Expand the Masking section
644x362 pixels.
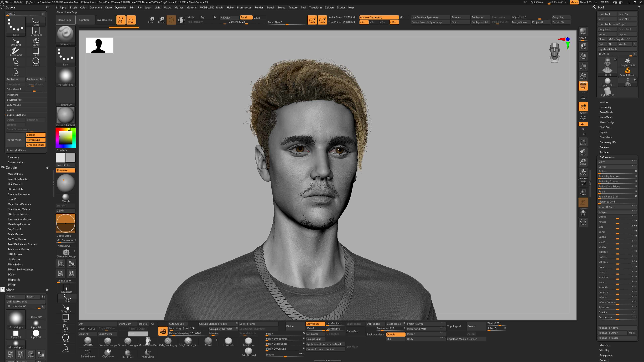pos(604,345)
